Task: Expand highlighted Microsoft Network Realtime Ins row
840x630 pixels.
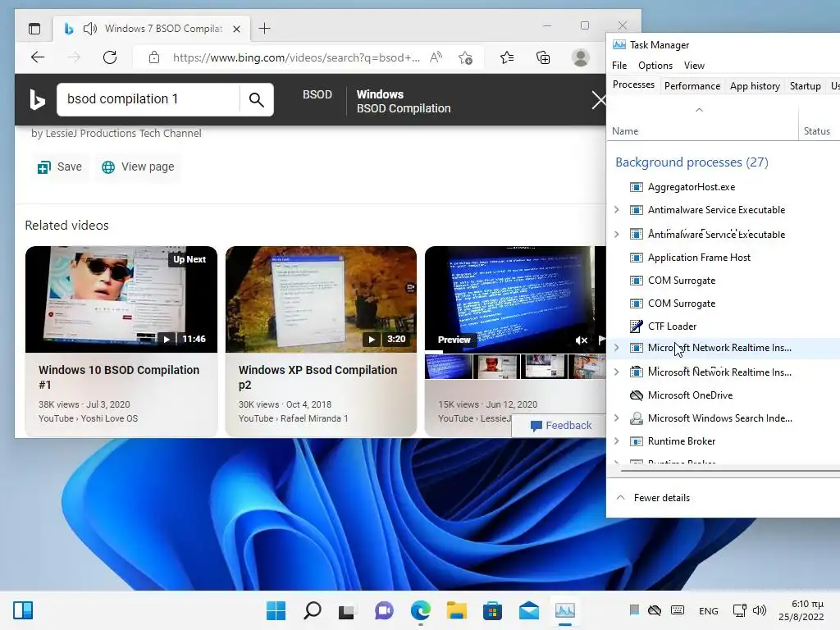Action: pyautogui.click(x=617, y=348)
